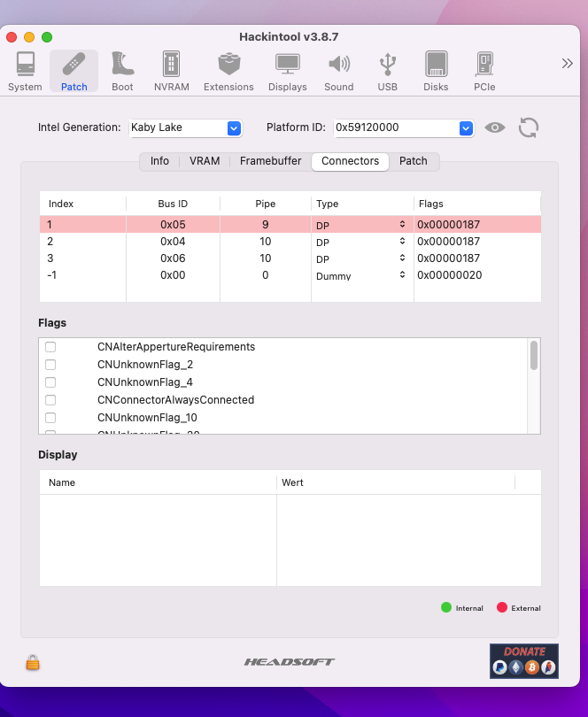The width and height of the screenshot is (588, 717).
Task: Select Bus ID cell 0x06
Action: tap(173, 258)
